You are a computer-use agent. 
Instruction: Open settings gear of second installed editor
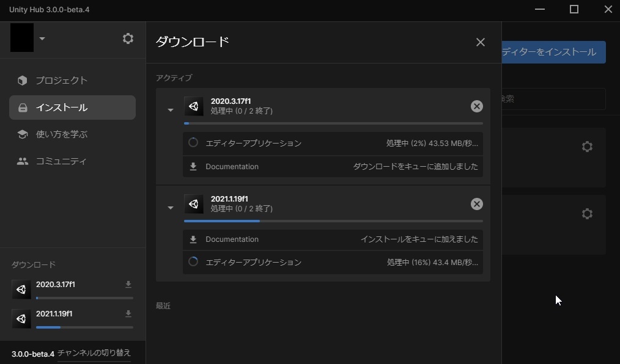[587, 214]
